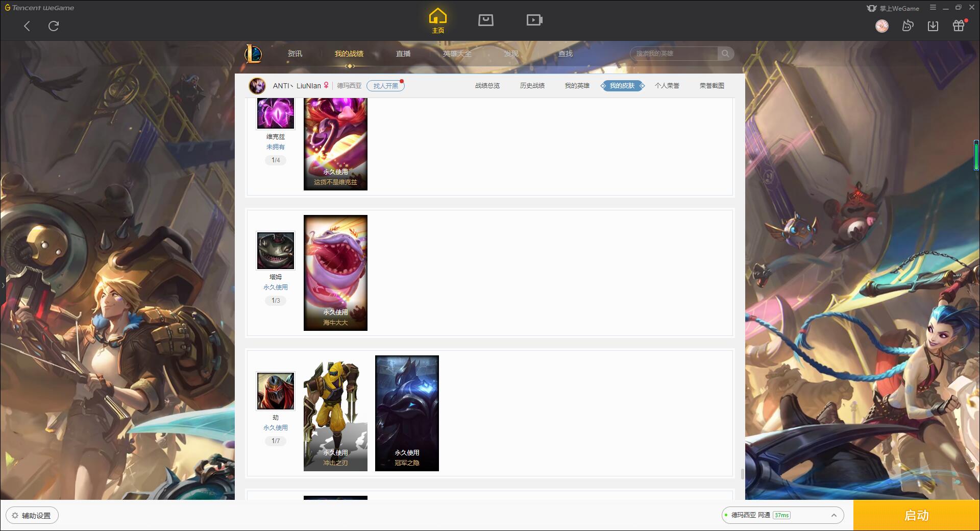Click the 维克兹 champion portrait
The width and height of the screenshot is (980, 531).
[276, 113]
